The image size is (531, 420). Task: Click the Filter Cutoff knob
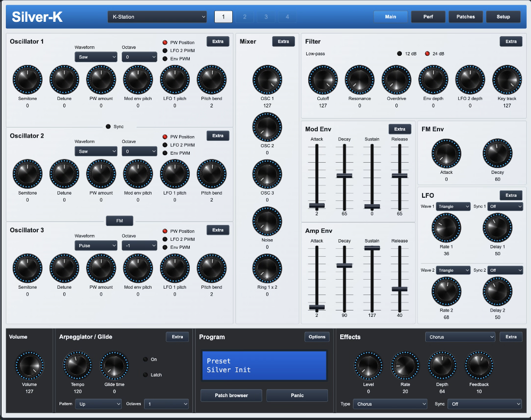[323, 80]
